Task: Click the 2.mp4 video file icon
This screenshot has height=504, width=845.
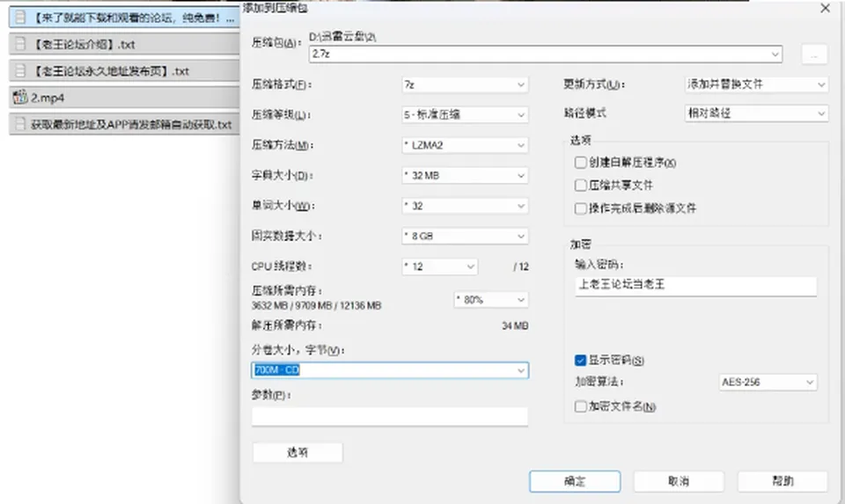Action: point(20,98)
